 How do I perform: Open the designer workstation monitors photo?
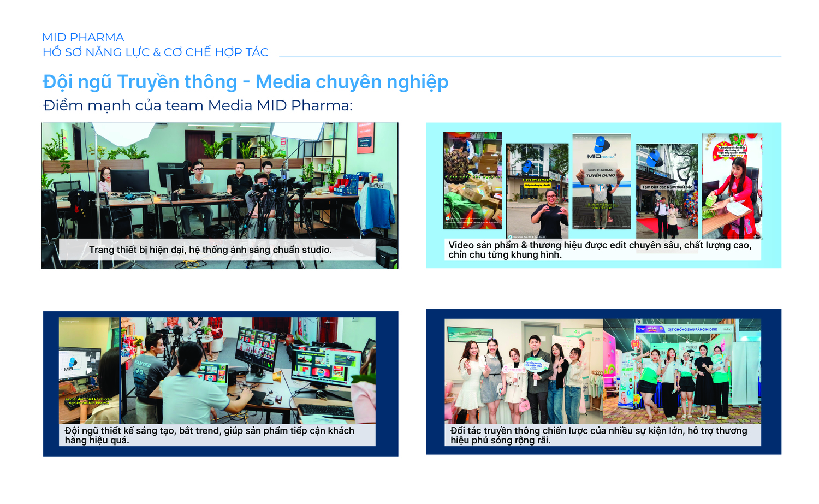pos(248,370)
